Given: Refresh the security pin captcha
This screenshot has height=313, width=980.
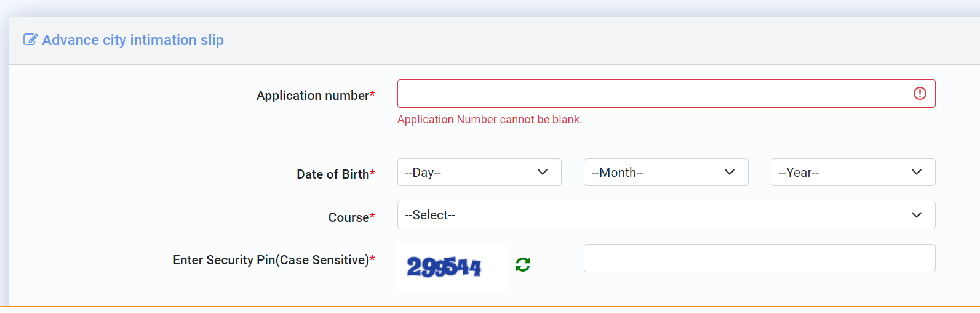Looking at the screenshot, I should click(x=523, y=265).
